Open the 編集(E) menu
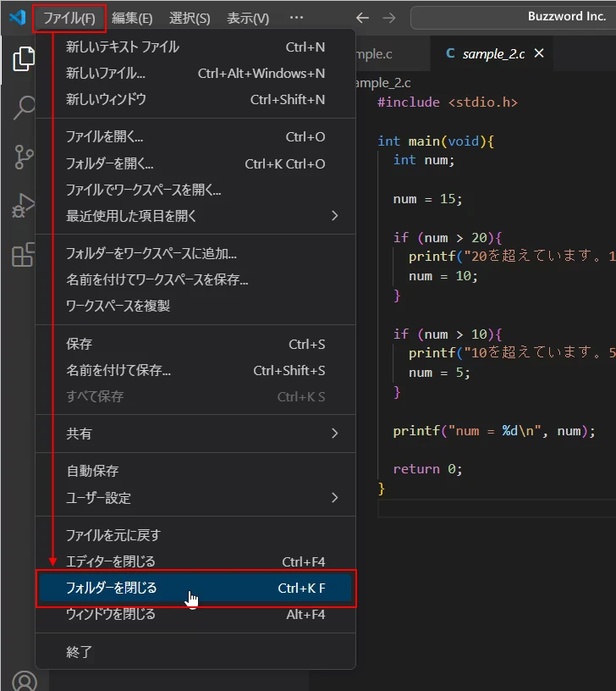 [x=132, y=18]
